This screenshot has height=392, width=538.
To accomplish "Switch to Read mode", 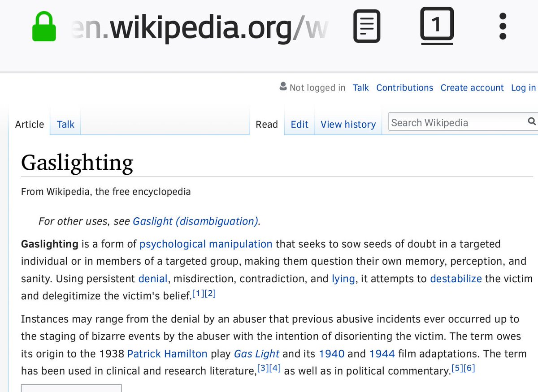I will (266, 124).
